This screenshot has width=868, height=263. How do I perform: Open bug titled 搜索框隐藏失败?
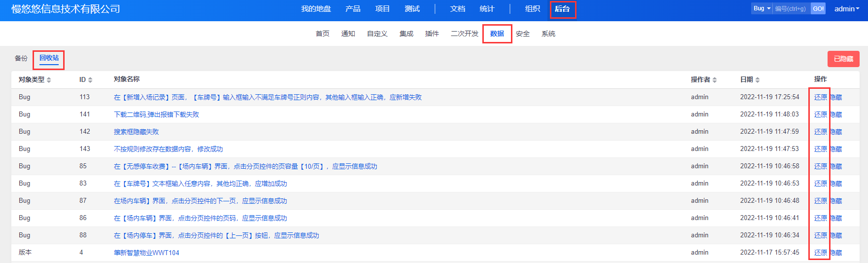(136, 132)
